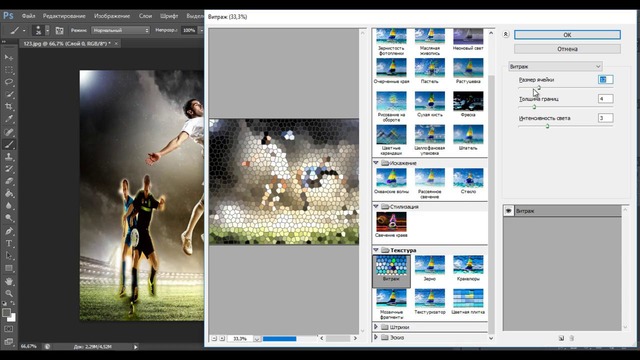The image size is (640, 360).
Task: Expand the Штрихи filter folder
Action: point(376,327)
